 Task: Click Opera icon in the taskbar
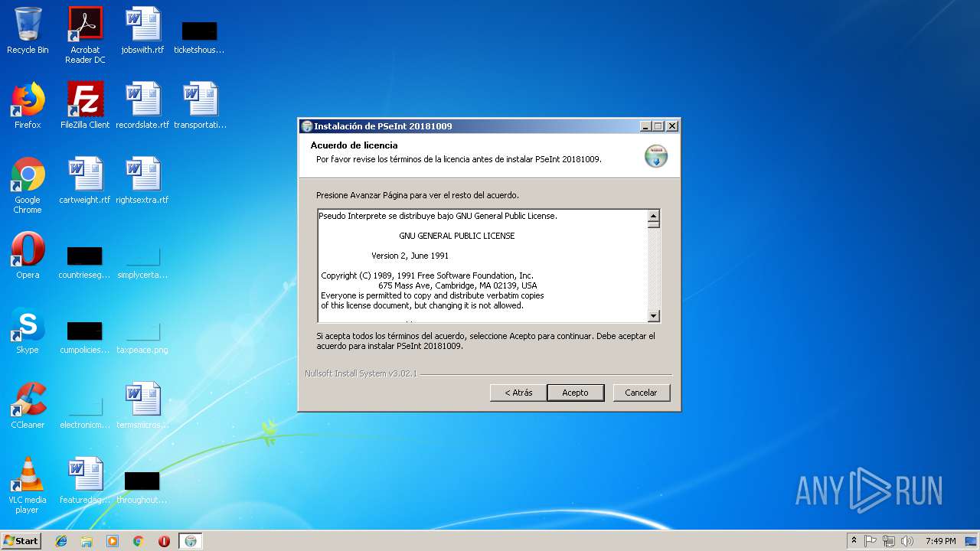[164, 541]
